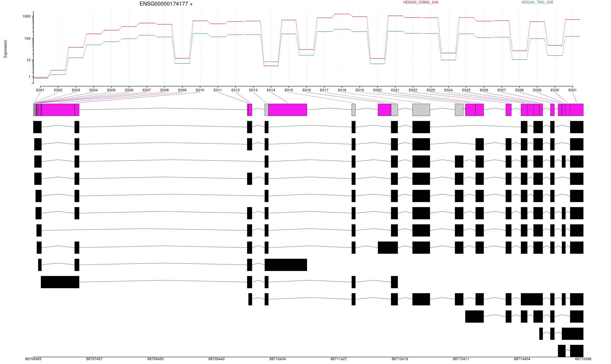Choose genomic coordinate 88712419
The image size is (611, 364).
point(400,359)
